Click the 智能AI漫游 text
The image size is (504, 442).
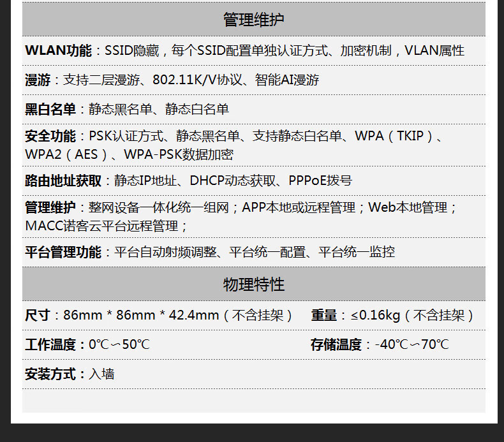tap(286, 80)
